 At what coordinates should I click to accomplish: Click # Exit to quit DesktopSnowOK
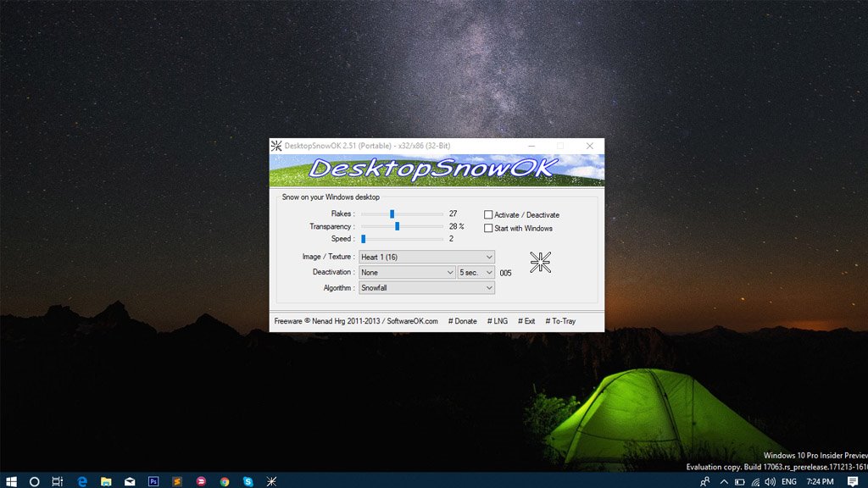(x=526, y=321)
